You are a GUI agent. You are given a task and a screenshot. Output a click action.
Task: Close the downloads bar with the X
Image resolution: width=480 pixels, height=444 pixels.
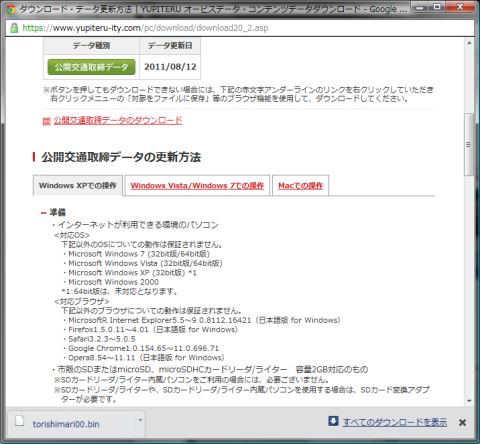(x=462, y=423)
